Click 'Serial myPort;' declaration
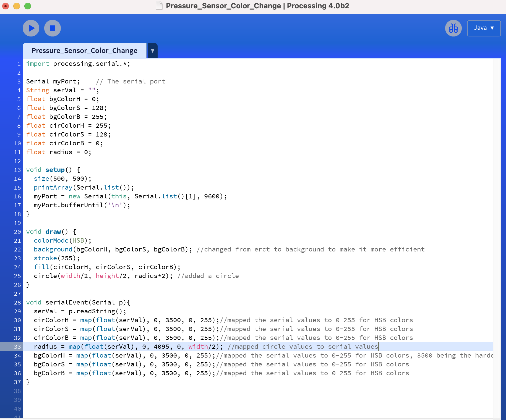This screenshot has height=420, width=506. coord(53,81)
